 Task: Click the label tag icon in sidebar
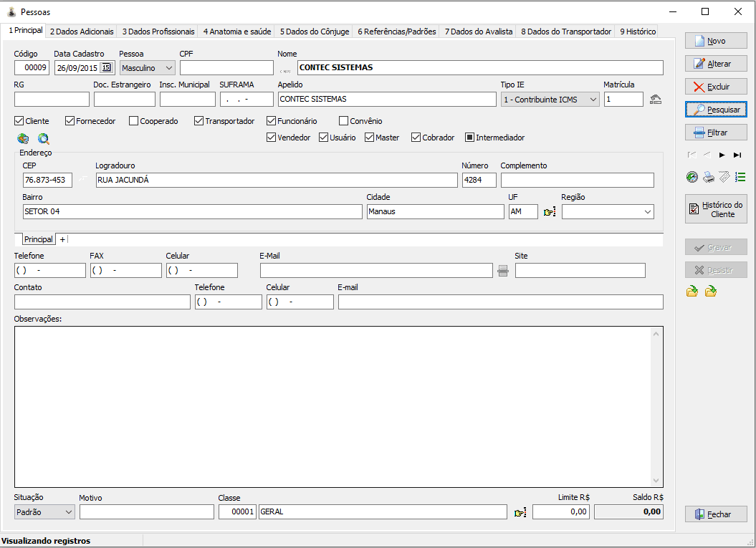click(x=724, y=177)
